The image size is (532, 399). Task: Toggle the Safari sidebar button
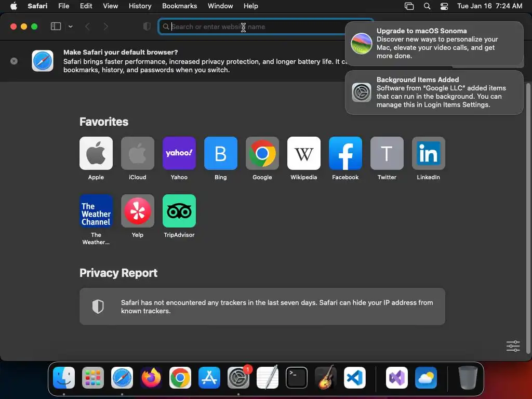click(56, 26)
